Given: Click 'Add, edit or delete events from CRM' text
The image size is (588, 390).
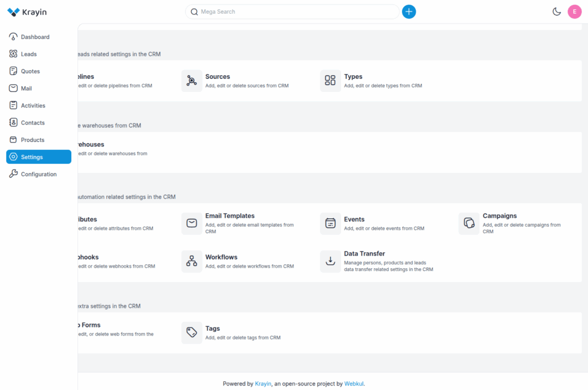Looking at the screenshot, I should [x=384, y=229].
